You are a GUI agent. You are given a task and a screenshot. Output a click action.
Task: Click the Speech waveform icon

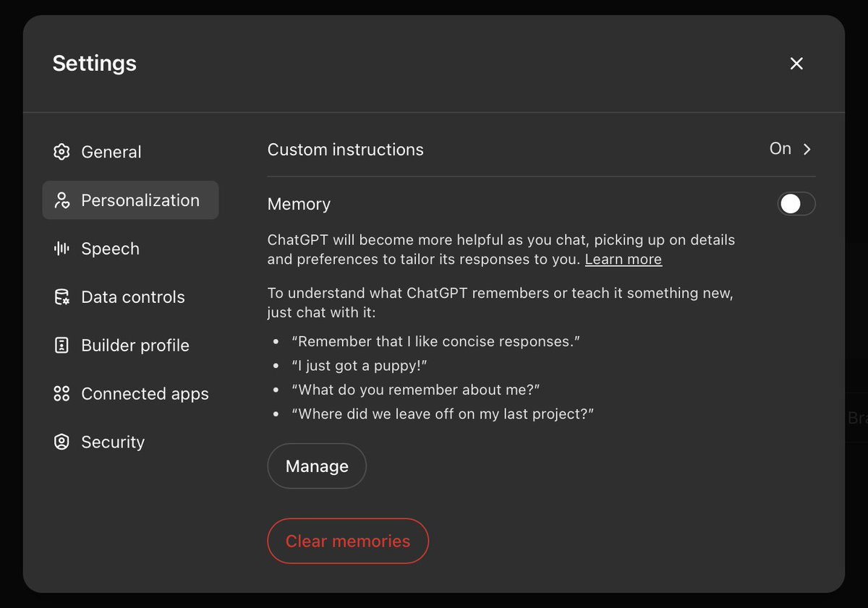pos(61,249)
